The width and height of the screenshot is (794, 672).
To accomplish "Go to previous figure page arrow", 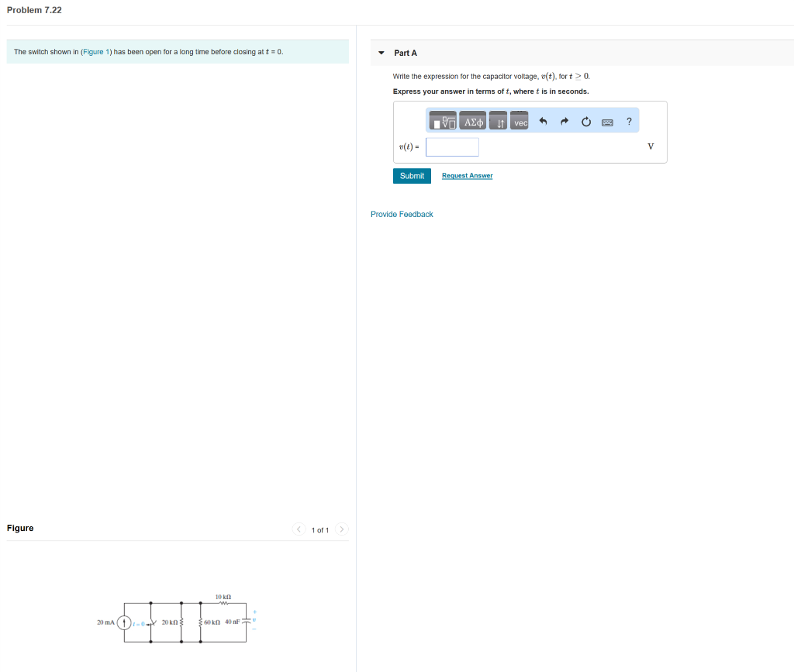I will (299, 529).
